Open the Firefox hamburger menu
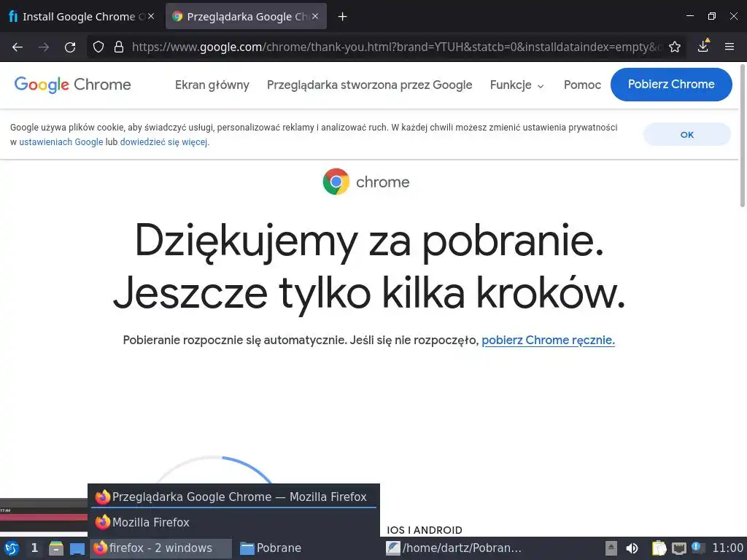The image size is (747, 560). click(729, 47)
